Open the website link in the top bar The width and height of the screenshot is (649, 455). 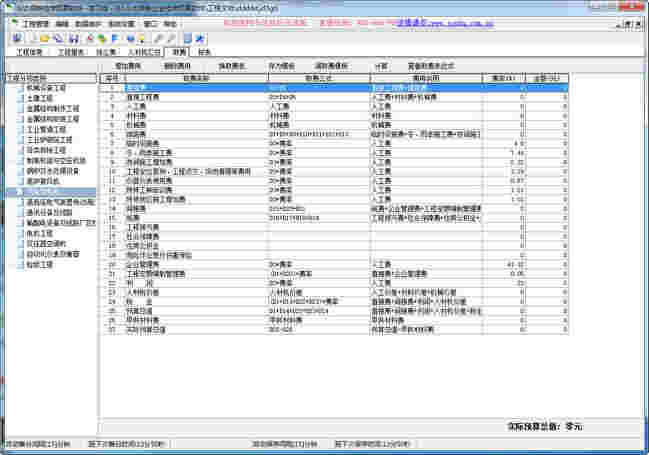point(445,23)
